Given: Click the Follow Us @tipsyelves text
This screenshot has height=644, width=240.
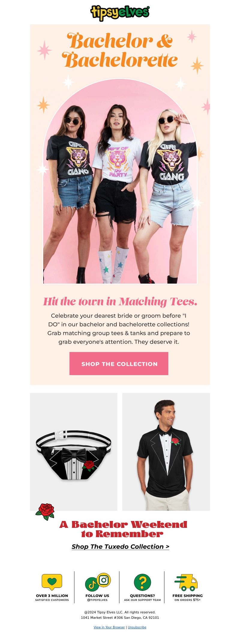Looking at the screenshot, I should (97, 597).
